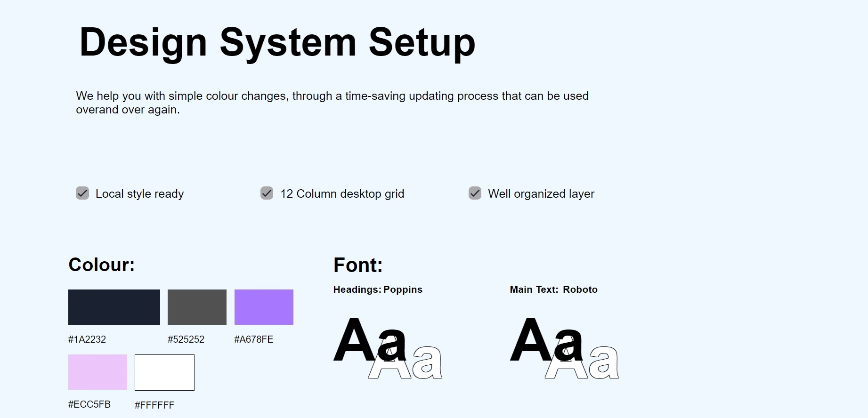Viewport: 868px width, 418px height.
Task: Click the #A678FE hex code text
Action: tap(254, 339)
